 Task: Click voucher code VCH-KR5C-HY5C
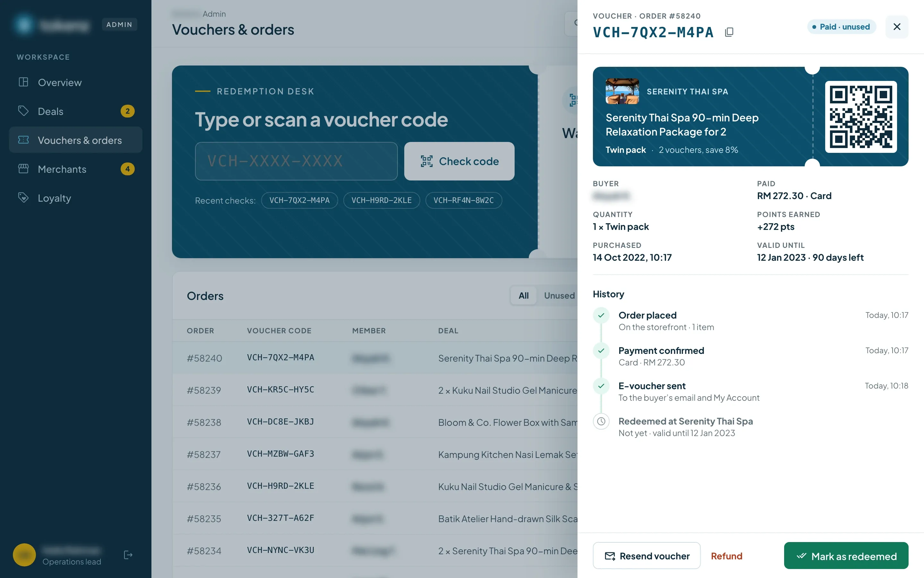click(280, 390)
